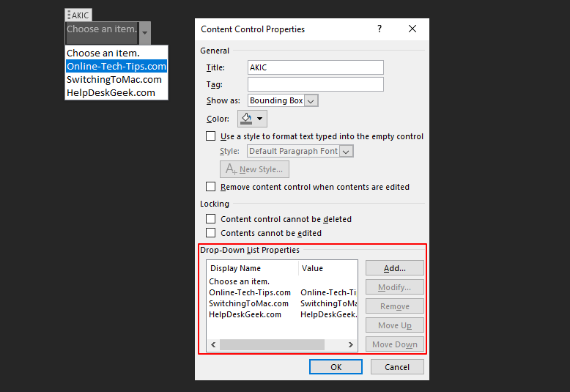Select Online-Tech-Tips.com from the dropdown list
This screenshot has width=570, height=392.
point(116,66)
